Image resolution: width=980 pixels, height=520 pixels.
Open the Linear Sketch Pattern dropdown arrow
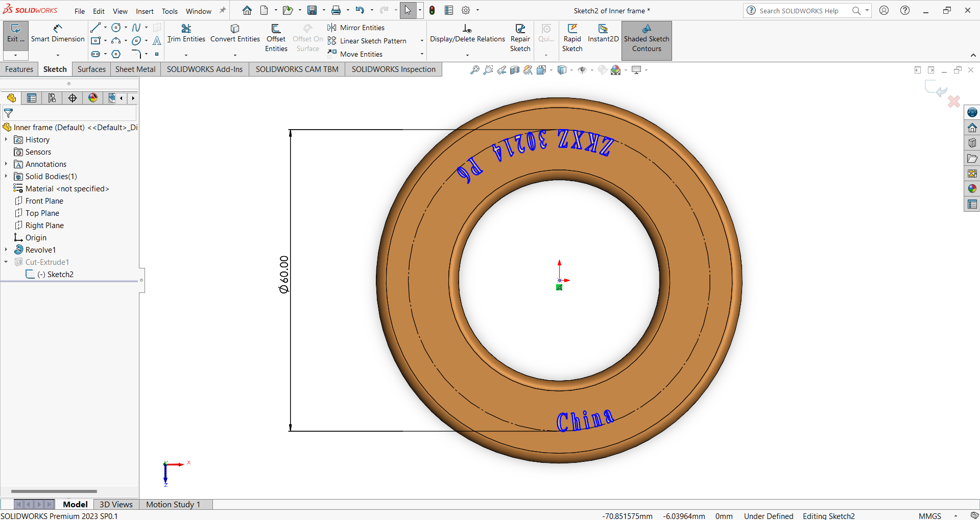tap(422, 41)
